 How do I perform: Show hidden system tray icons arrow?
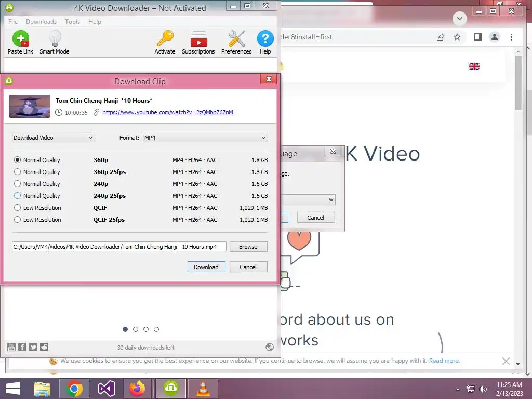point(458,389)
